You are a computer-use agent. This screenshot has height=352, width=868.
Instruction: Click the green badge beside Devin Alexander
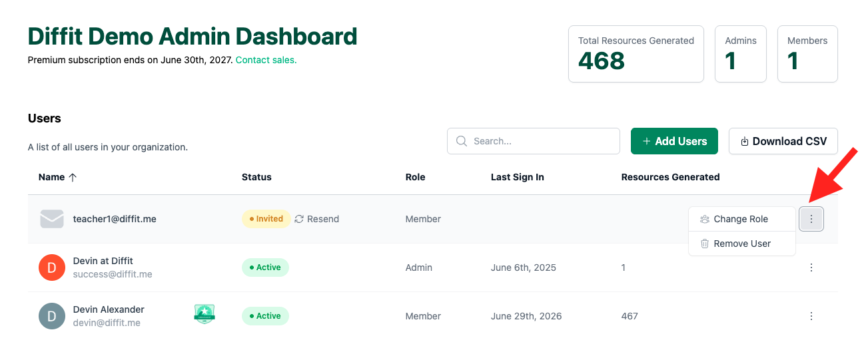click(x=205, y=313)
